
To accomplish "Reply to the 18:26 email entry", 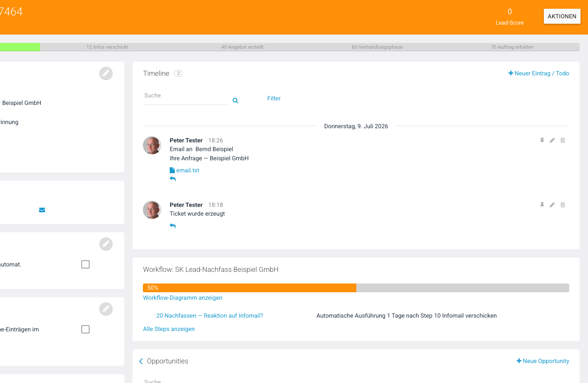I will click(173, 179).
